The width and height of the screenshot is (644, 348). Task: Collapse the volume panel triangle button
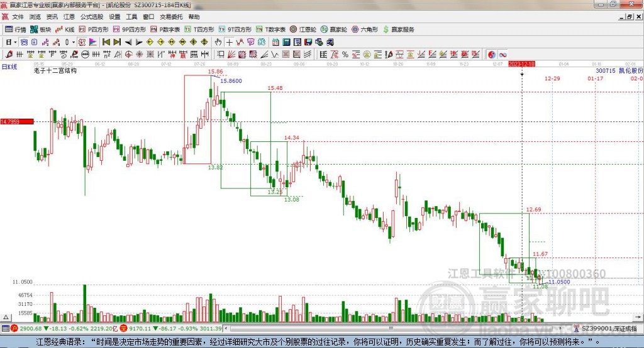coord(6,317)
